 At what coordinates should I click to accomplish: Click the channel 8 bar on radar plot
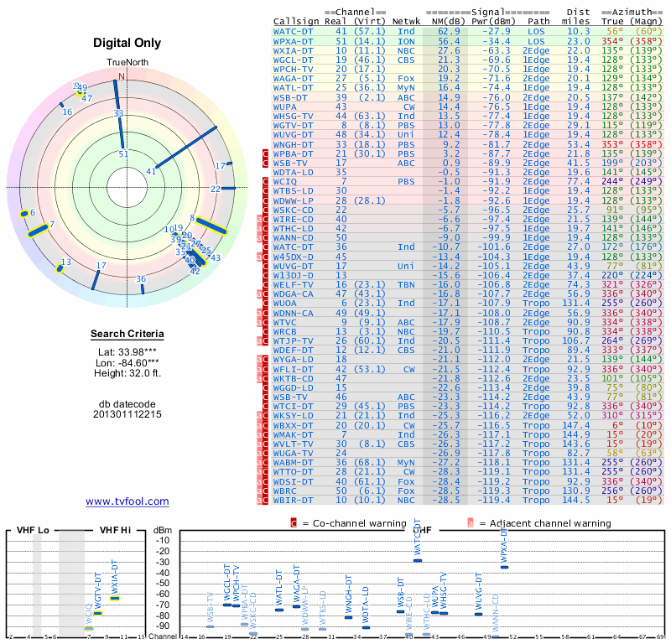(x=211, y=226)
